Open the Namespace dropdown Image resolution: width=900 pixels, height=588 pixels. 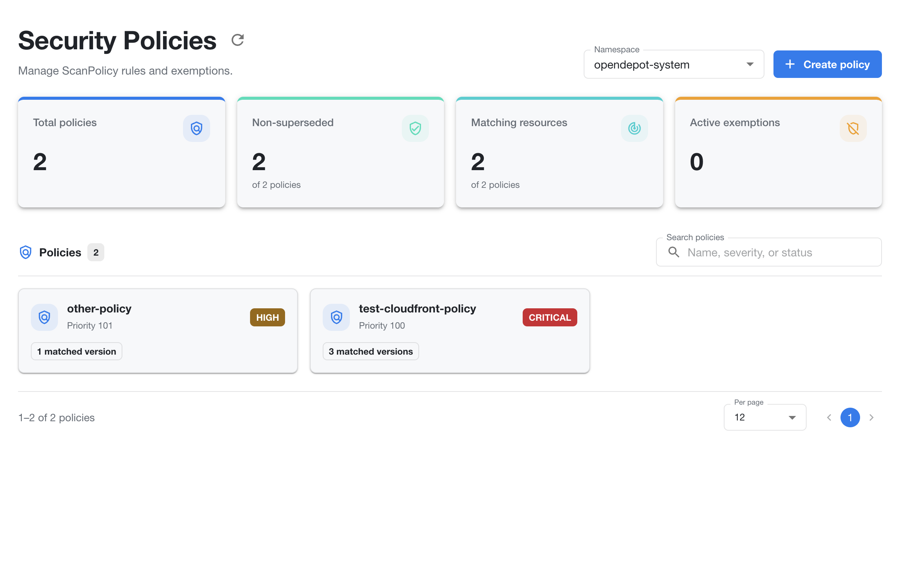pyautogui.click(x=673, y=64)
